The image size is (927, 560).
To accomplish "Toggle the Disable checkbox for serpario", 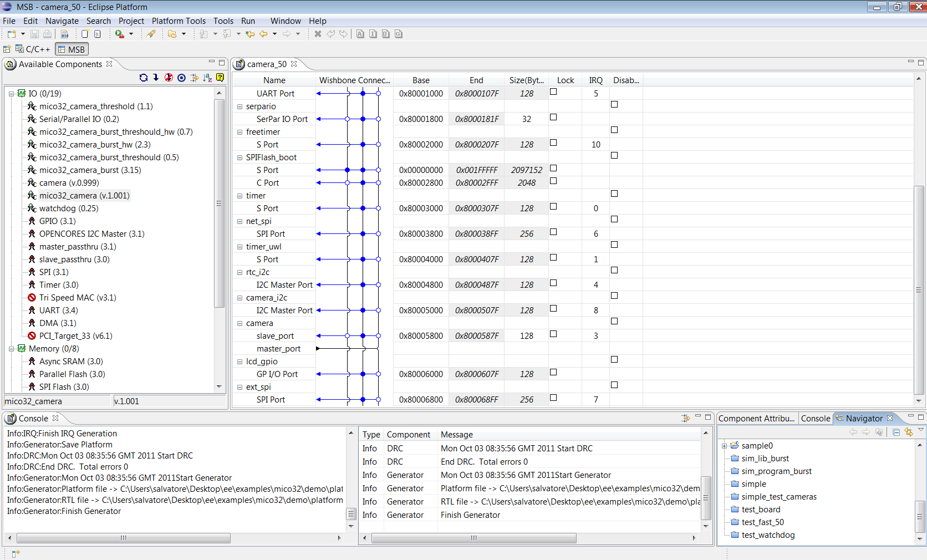I will click(614, 105).
